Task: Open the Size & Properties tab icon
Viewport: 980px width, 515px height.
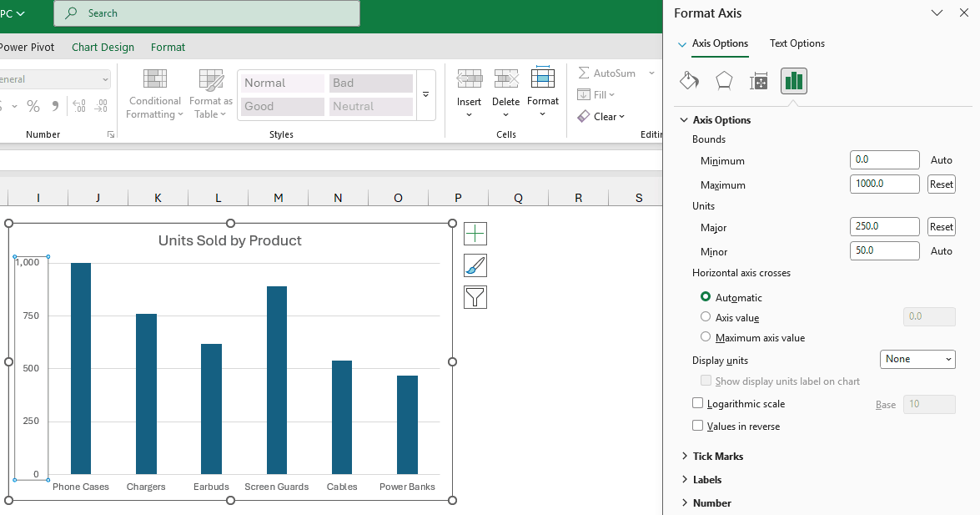Action: (x=759, y=81)
